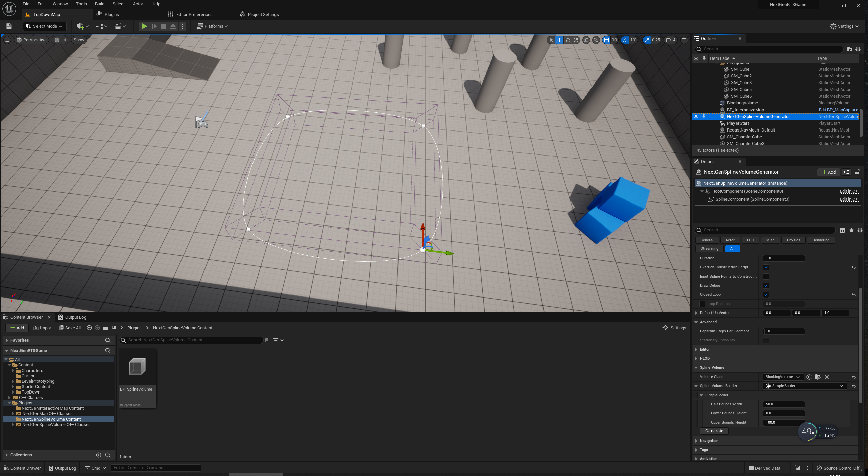Open the Select Mode dropdown
This screenshot has height=476, width=868.
pyautogui.click(x=45, y=26)
